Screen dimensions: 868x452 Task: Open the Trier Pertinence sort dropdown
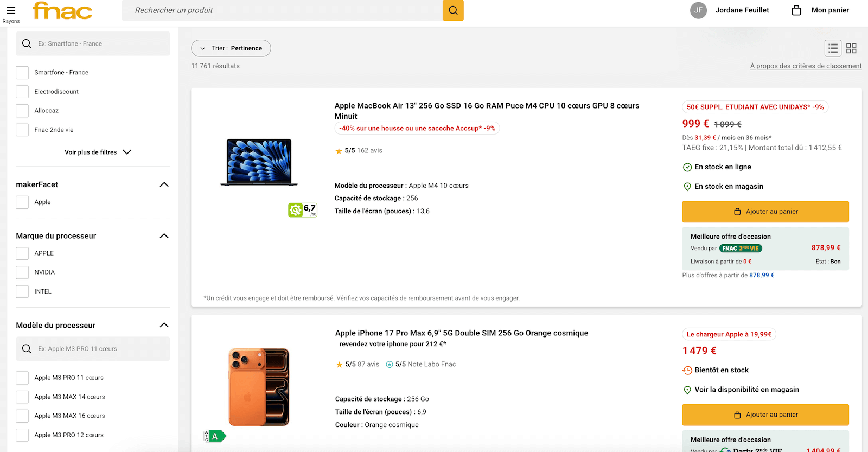(231, 48)
